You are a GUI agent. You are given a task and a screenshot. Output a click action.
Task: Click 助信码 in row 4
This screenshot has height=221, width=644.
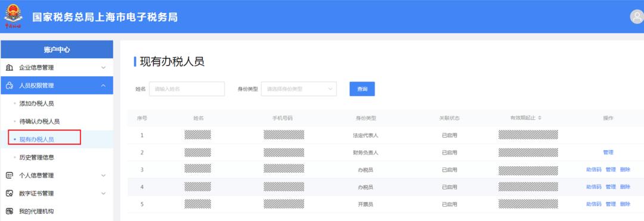click(x=593, y=187)
